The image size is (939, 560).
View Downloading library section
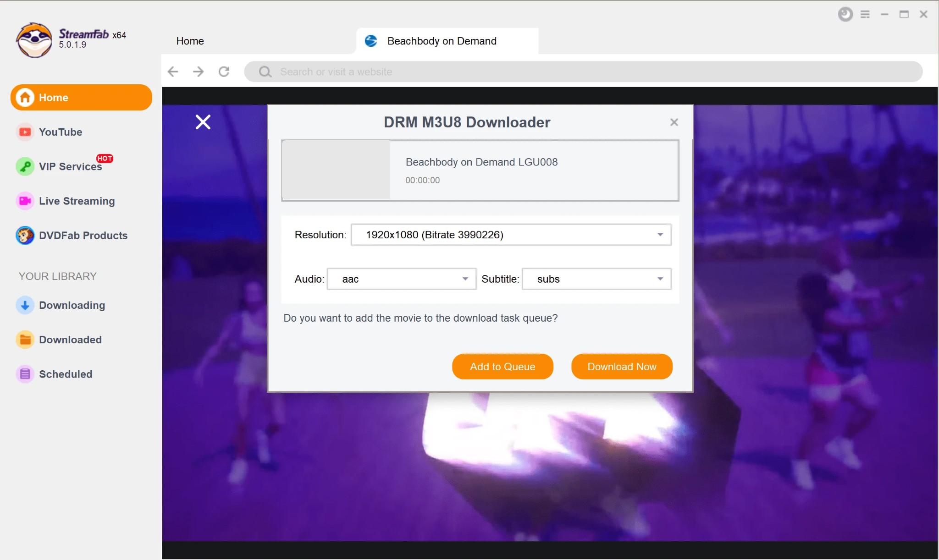[72, 305]
